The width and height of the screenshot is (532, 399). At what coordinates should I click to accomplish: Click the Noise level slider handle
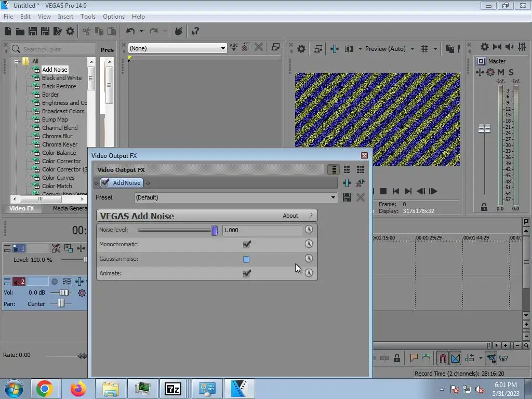coord(215,230)
